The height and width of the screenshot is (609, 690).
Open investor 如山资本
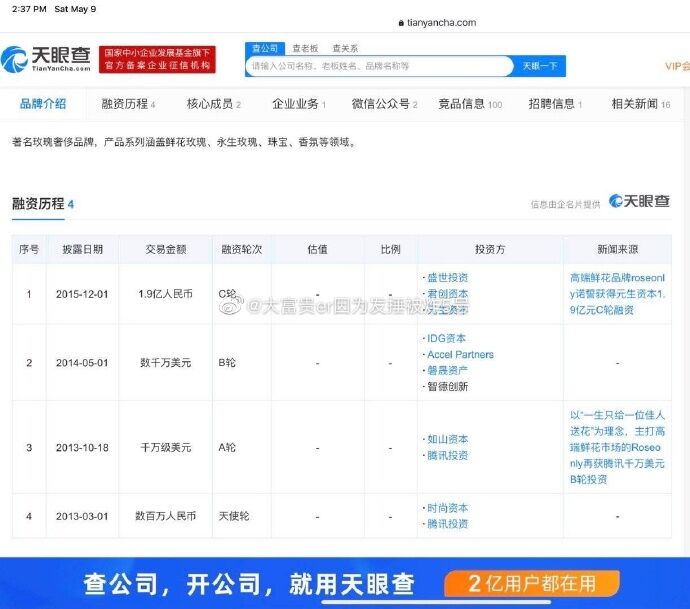[x=448, y=439]
